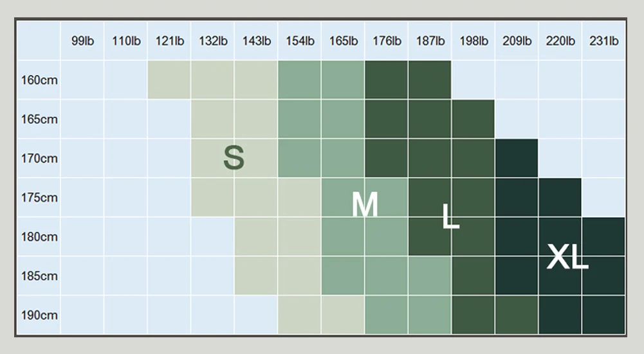644x354 pixels.
Task: Click the empty cell at 185cm and 99lb
Action: pos(82,276)
